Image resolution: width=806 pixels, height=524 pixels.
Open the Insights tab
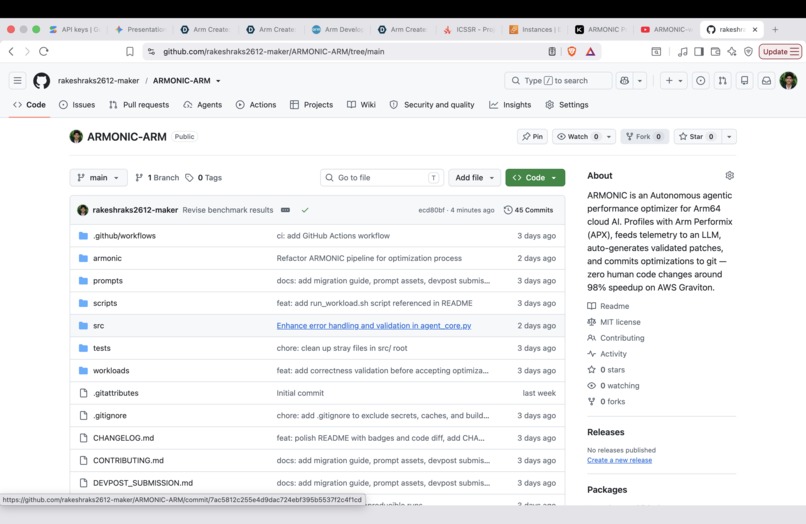pos(510,104)
